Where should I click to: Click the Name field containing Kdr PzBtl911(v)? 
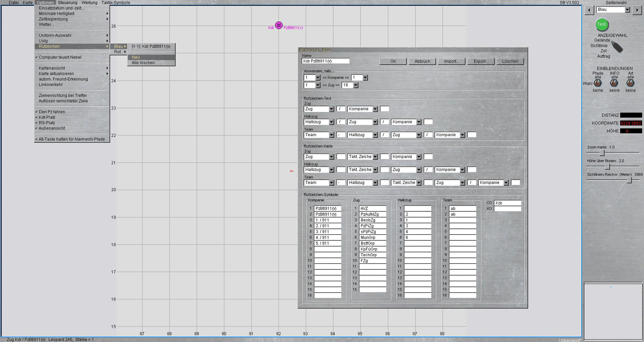[x=325, y=61]
